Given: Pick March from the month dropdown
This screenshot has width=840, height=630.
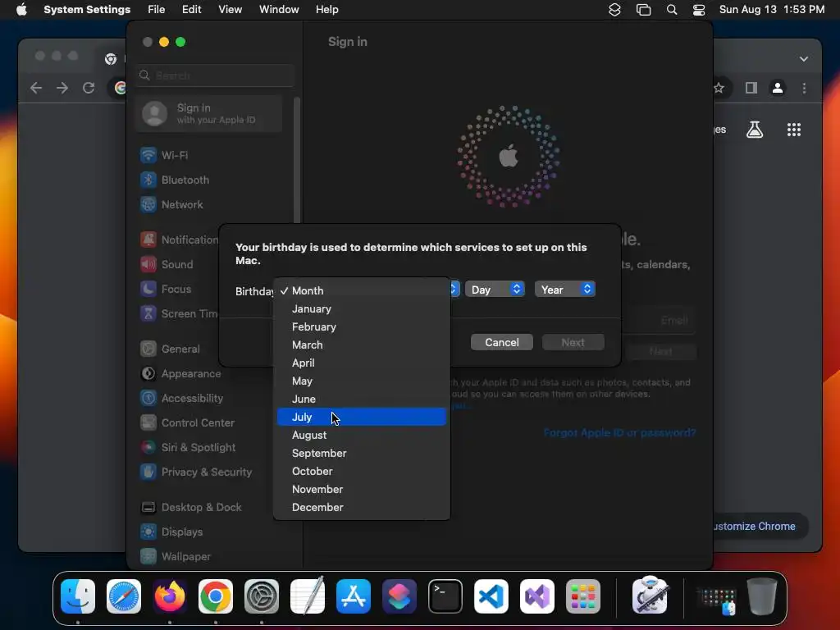Looking at the screenshot, I should pyautogui.click(x=362, y=345).
